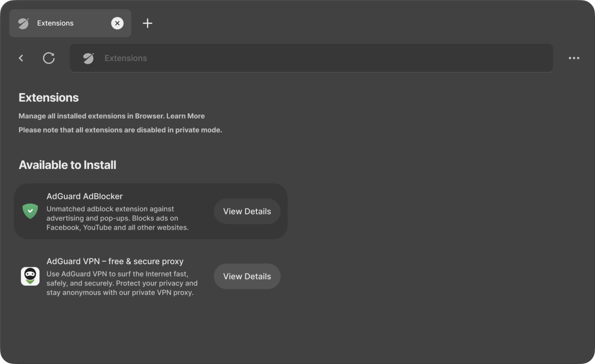Close the Extensions tab
Screen dimensions: 595x364
(x=117, y=23)
